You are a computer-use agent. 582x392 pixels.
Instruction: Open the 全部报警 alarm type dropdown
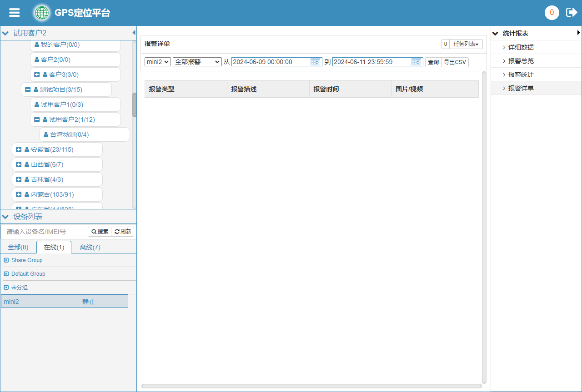tap(197, 62)
